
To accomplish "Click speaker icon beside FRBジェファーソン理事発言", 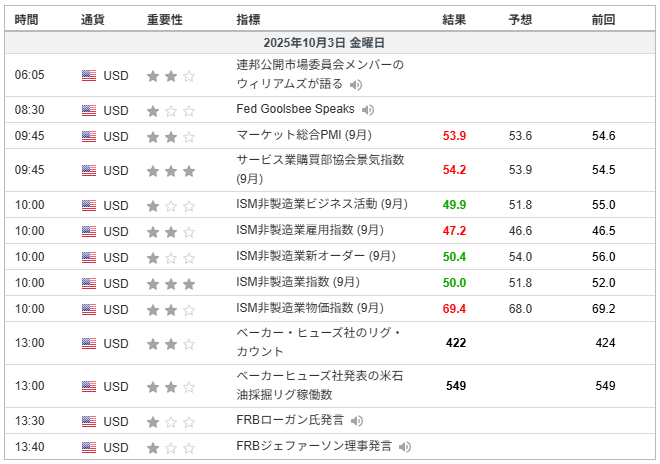I will pos(405,447).
